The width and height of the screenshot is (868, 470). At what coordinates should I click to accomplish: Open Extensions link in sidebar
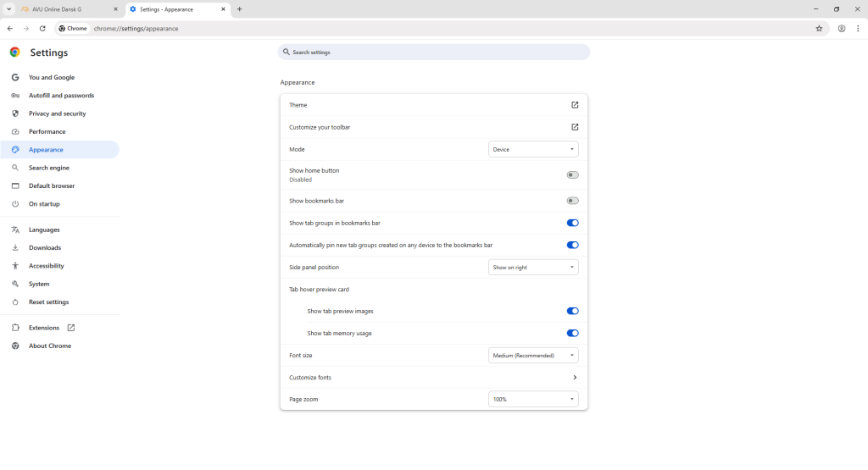(44, 328)
